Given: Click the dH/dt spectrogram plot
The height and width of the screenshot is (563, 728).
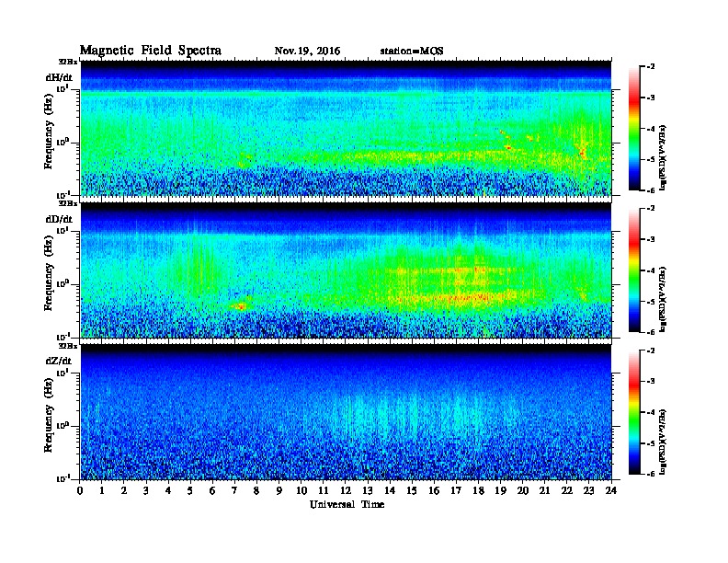Looking at the screenshot, I should [x=347, y=128].
